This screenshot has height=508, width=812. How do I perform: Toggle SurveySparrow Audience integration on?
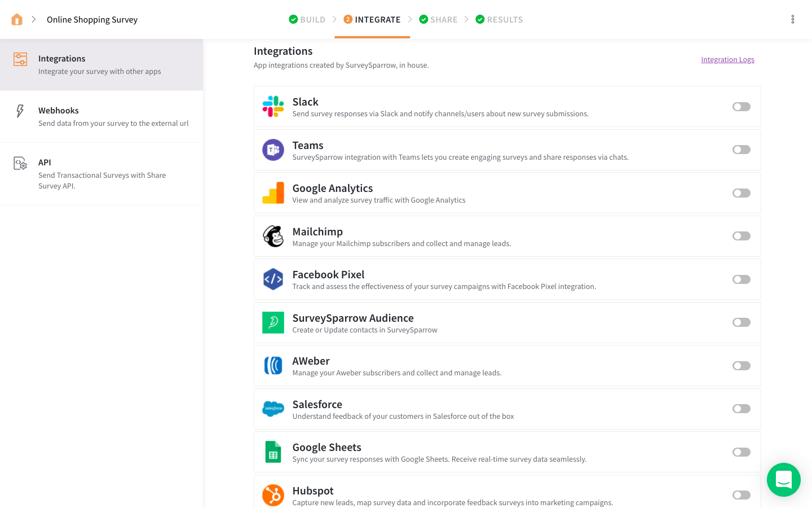pos(742,322)
